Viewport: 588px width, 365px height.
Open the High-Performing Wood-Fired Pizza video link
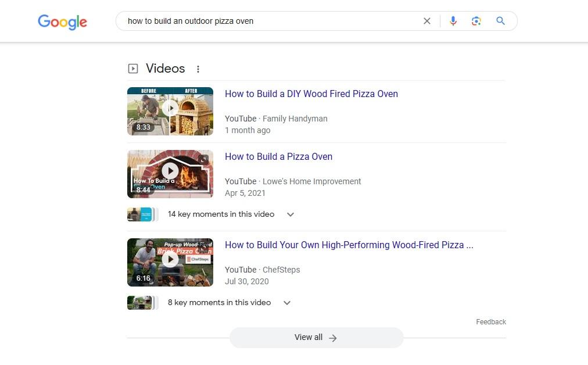349,245
